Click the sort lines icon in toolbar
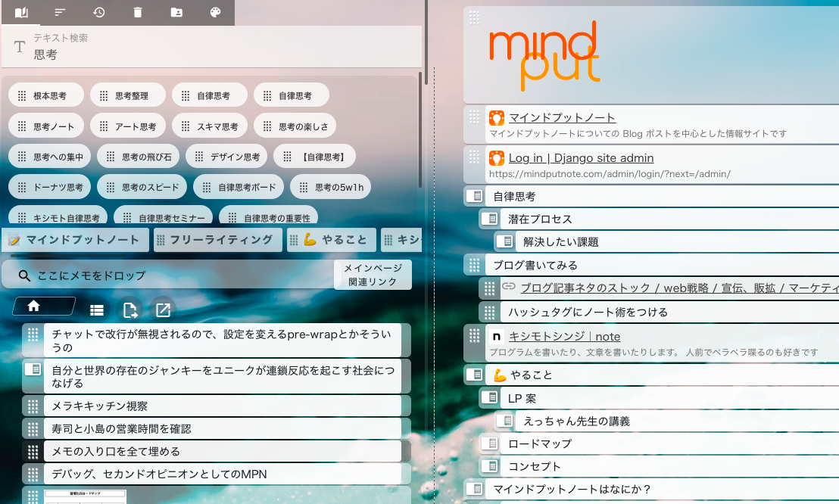This screenshot has width=839, height=504. (x=60, y=12)
